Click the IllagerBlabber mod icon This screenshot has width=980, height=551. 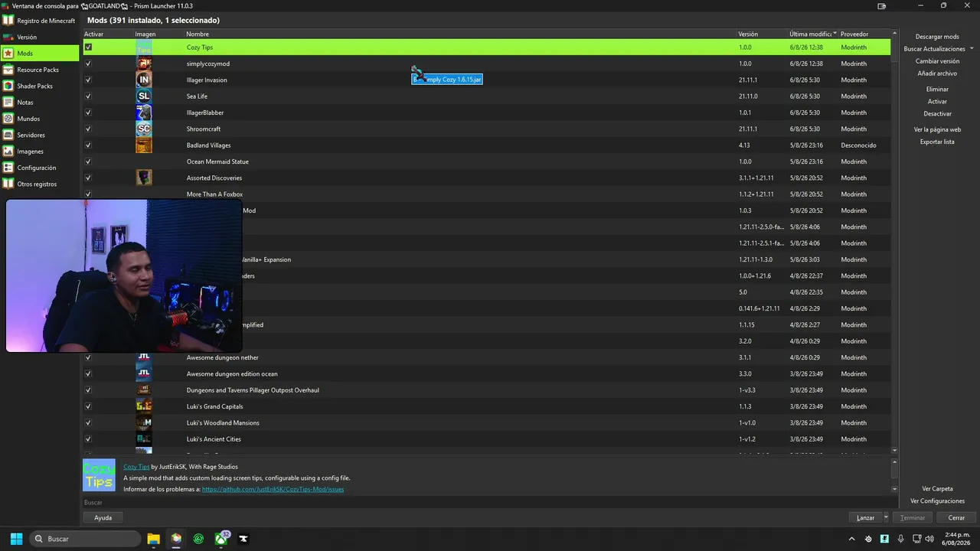pos(144,112)
